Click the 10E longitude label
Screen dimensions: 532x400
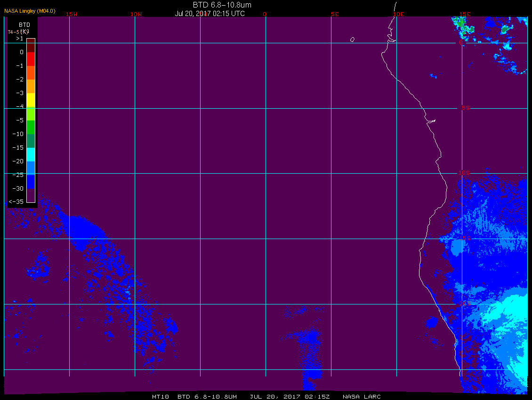[399, 14]
